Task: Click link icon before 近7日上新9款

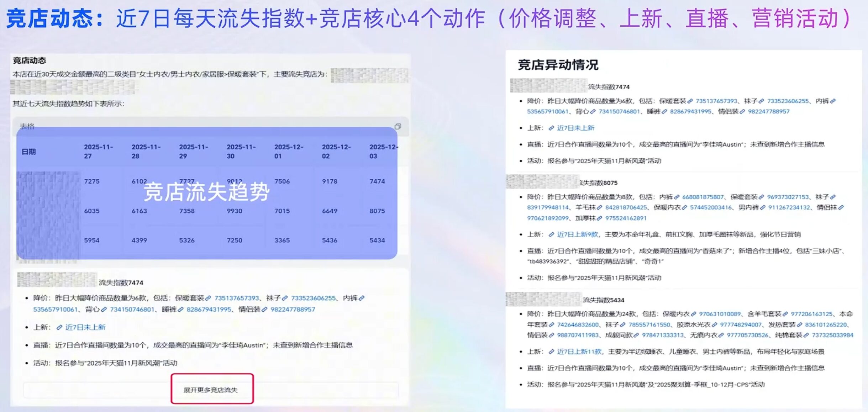Action: (x=551, y=234)
